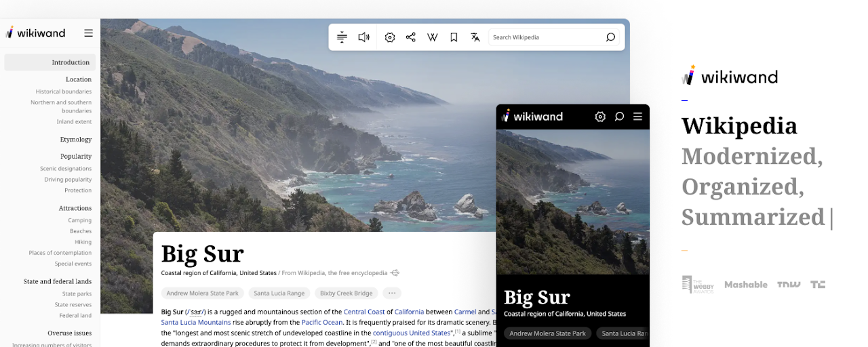Open Scenic designations subsection

pos(66,169)
